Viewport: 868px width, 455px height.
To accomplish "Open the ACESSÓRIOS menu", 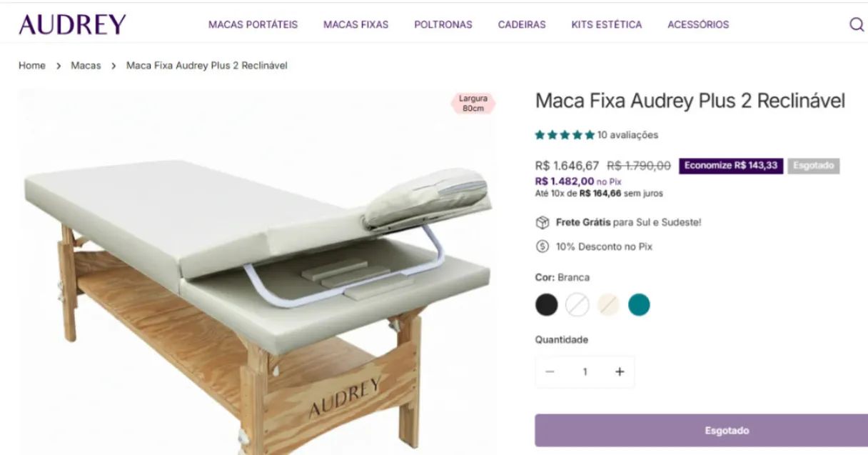I will coord(697,24).
